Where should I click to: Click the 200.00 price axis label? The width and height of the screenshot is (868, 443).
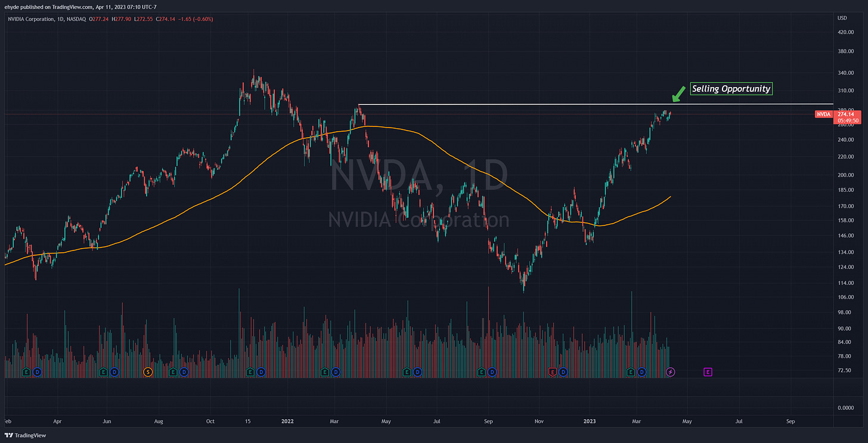tap(845, 175)
